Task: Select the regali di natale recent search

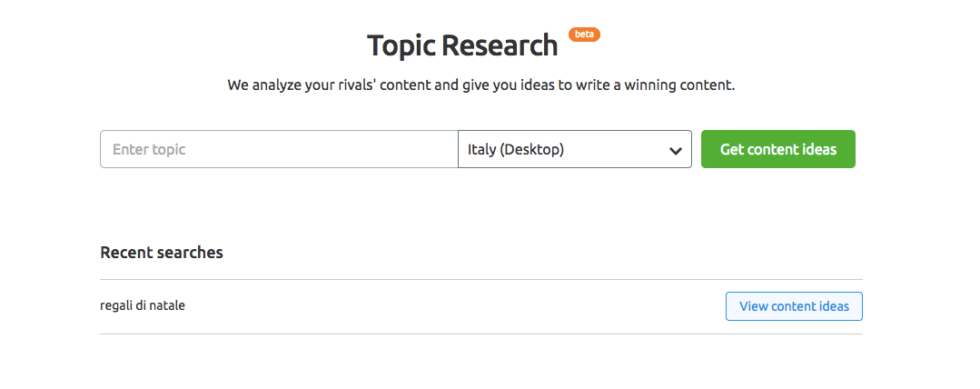Action: click(143, 305)
